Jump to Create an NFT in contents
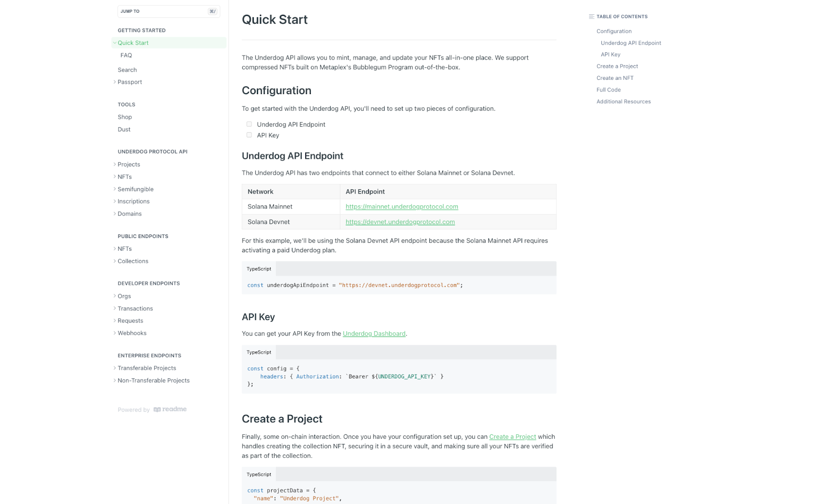This screenshot has height=504, width=814. pyautogui.click(x=615, y=78)
